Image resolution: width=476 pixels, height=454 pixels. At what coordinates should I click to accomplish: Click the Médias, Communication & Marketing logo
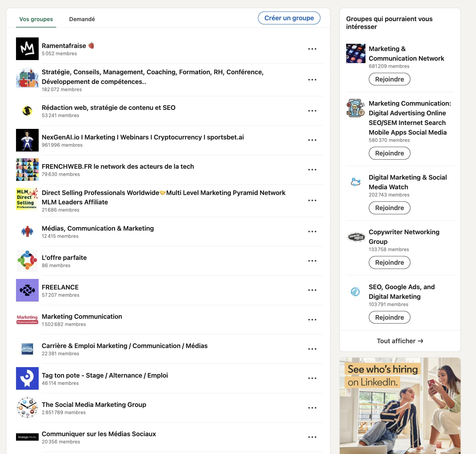point(27,232)
